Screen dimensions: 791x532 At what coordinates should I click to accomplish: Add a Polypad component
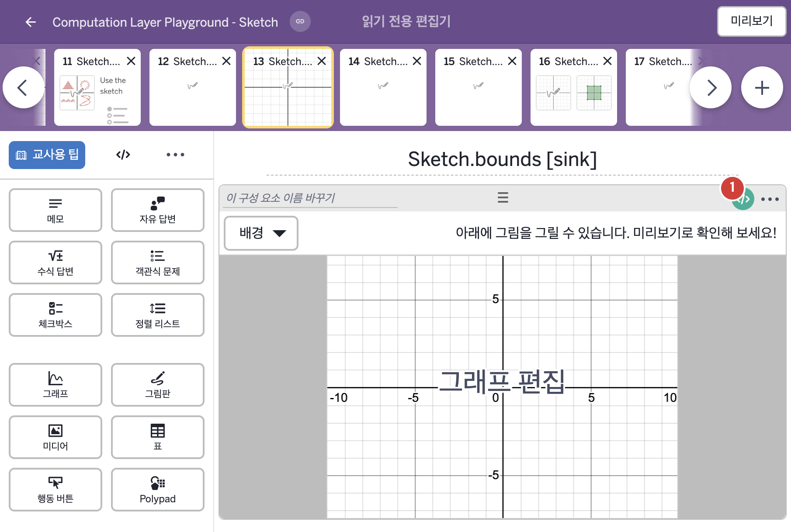[x=158, y=490]
